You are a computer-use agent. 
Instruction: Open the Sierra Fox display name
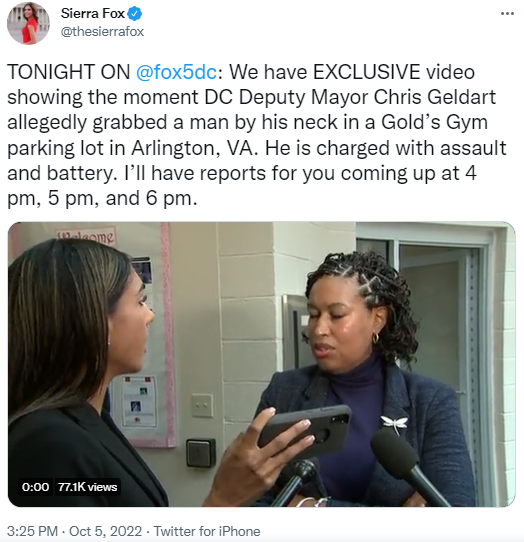pos(93,13)
